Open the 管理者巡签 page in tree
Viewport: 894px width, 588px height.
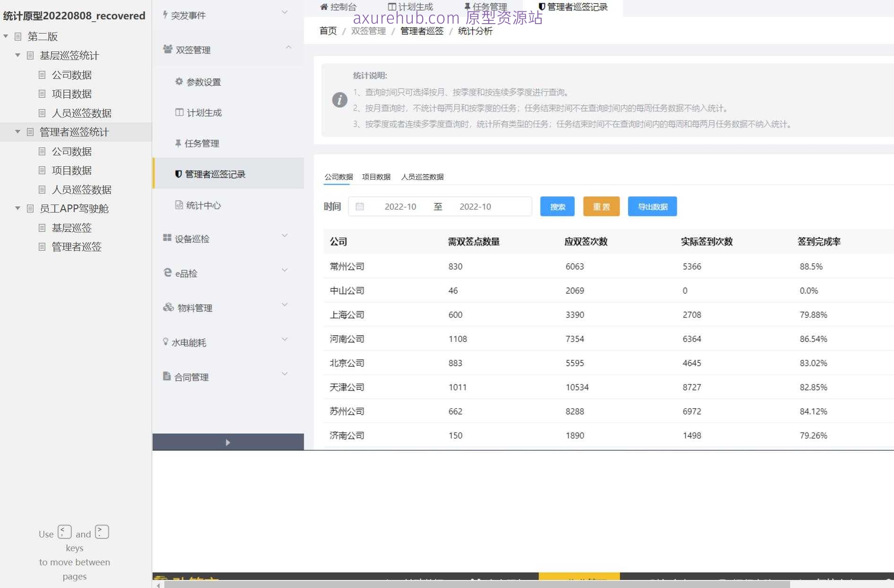point(77,247)
